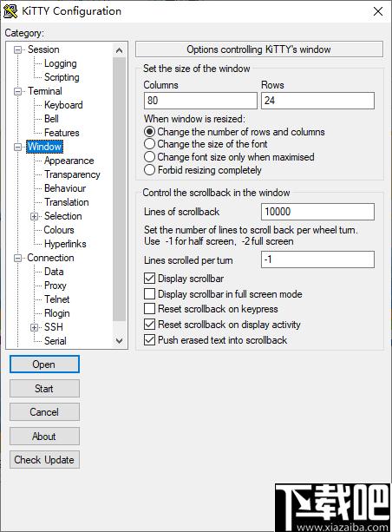The height and width of the screenshot is (532, 392).
Task: Click the Open button
Action: [x=44, y=365]
